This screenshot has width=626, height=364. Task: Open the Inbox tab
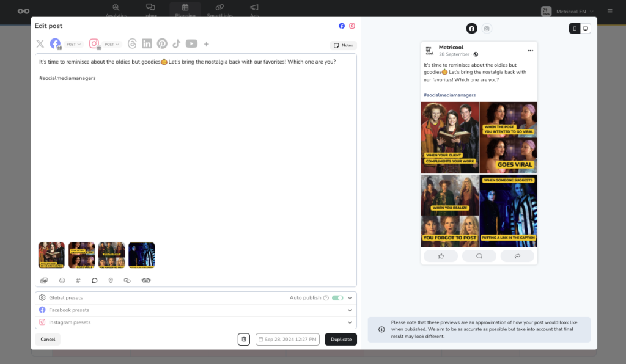click(x=150, y=10)
